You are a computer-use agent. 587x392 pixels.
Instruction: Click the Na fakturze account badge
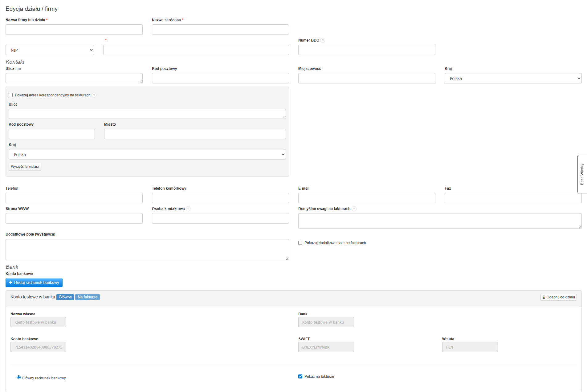click(x=88, y=297)
